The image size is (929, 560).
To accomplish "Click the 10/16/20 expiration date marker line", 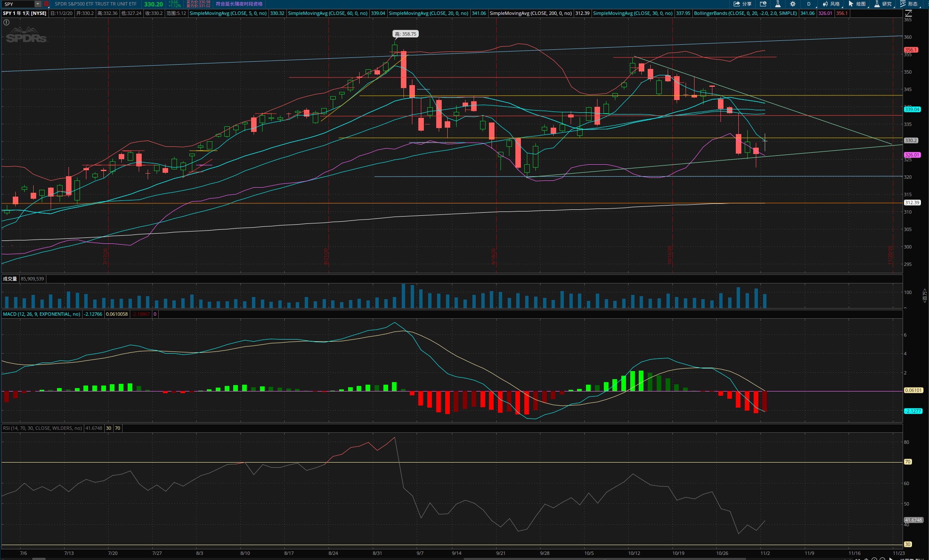I will pyautogui.click(x=673, y=145).
